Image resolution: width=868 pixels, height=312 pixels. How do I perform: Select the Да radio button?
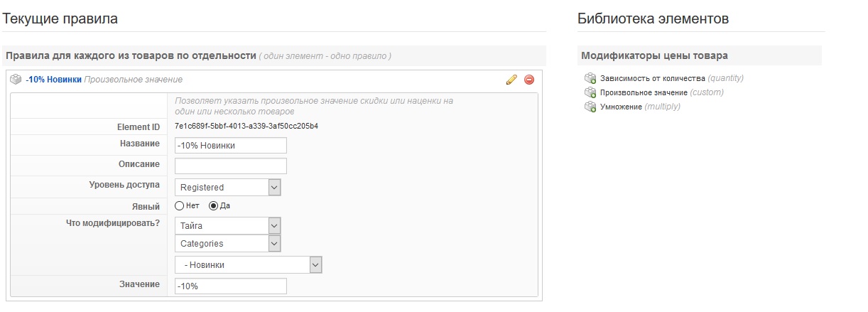(x=213, y=205)
